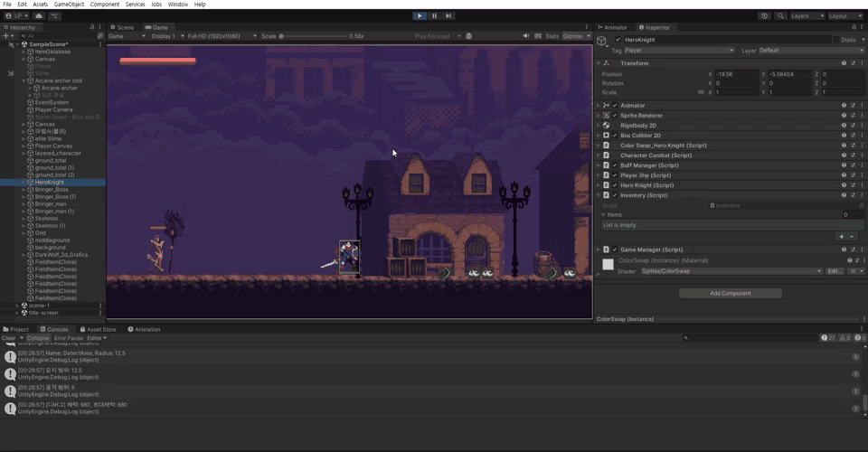Image resolution: width=868 pixels, height=452 pixels.
Task: Click the Step frame button
Action: pos(449,16)
